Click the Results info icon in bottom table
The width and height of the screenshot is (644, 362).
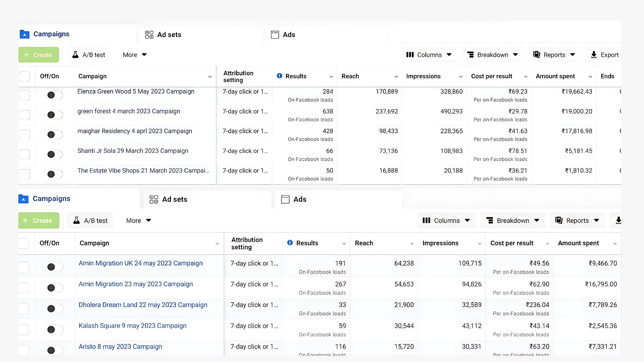290,243
